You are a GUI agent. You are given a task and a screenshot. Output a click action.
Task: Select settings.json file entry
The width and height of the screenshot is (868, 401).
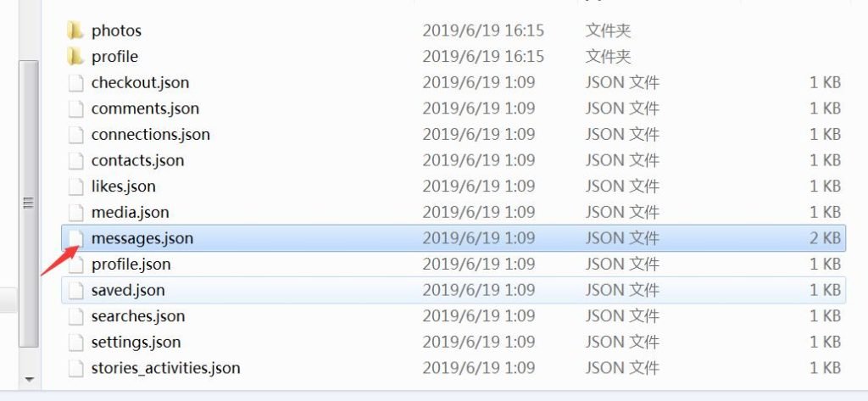pos(136,343)
